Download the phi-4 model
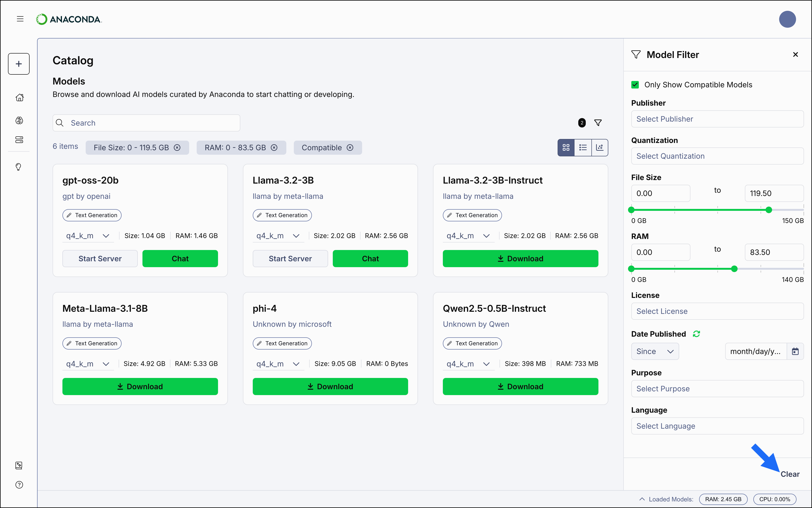Screen dimensions: 812x508 tap(330, 386)
